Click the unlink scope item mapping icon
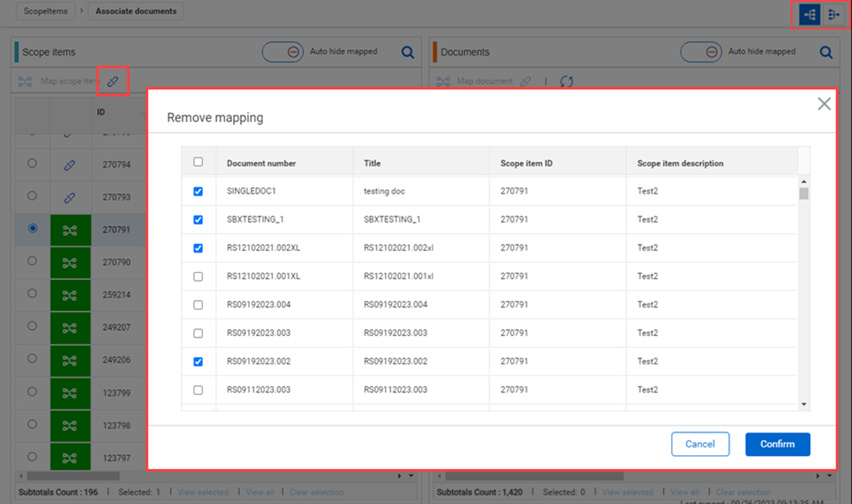The image size is (852, 504). 113,81
